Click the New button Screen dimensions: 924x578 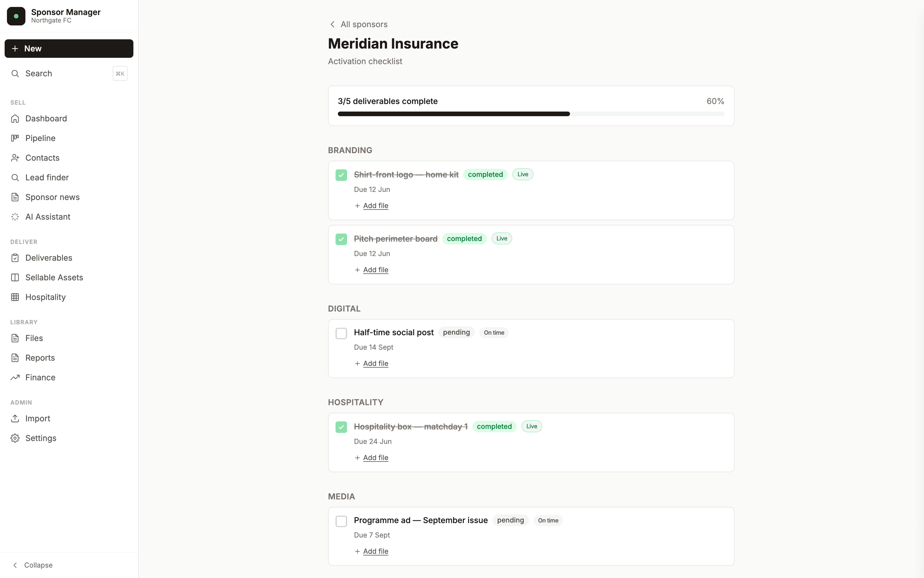coord(69,49)
